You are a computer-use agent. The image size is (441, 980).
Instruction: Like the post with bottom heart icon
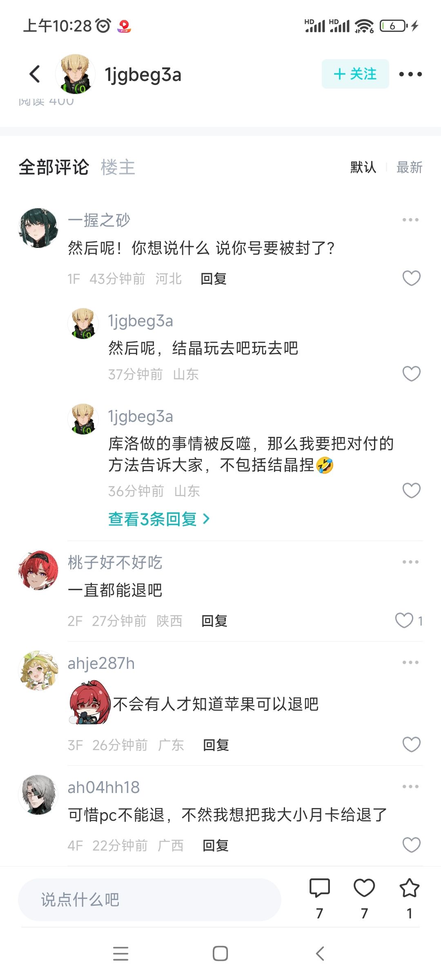point(364,888)
